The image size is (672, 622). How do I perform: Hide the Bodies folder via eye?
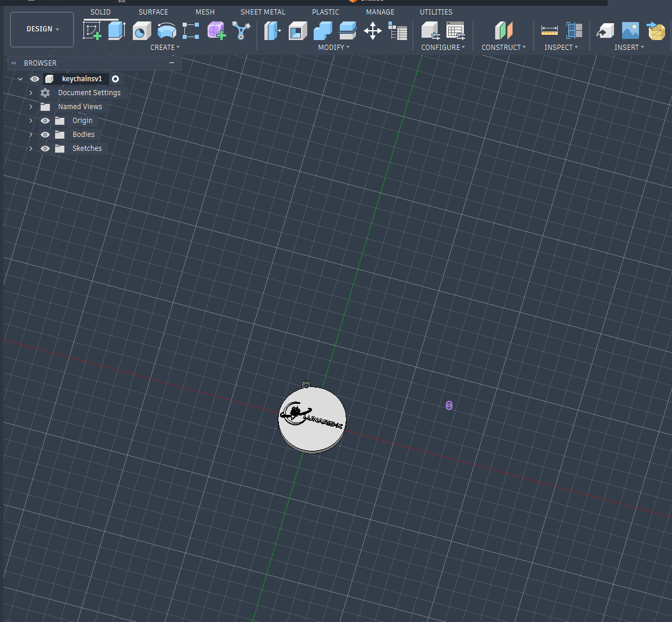[45, 135]
